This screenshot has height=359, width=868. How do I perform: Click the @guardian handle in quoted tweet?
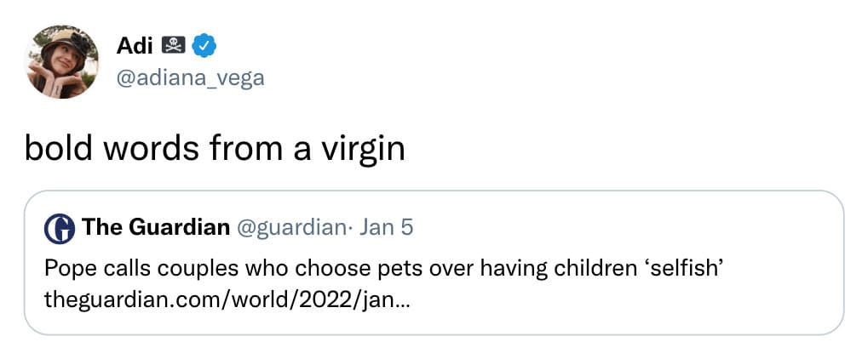tap(290, 228)
